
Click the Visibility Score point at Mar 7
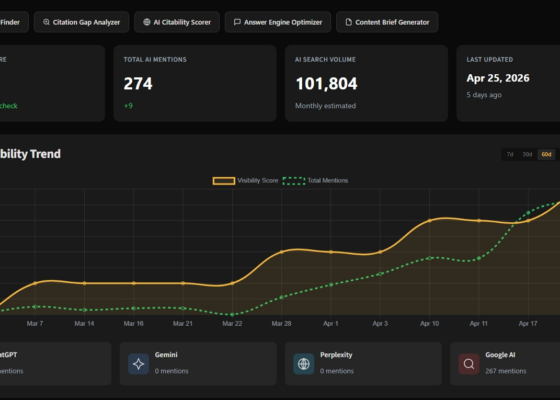point(35,283)
